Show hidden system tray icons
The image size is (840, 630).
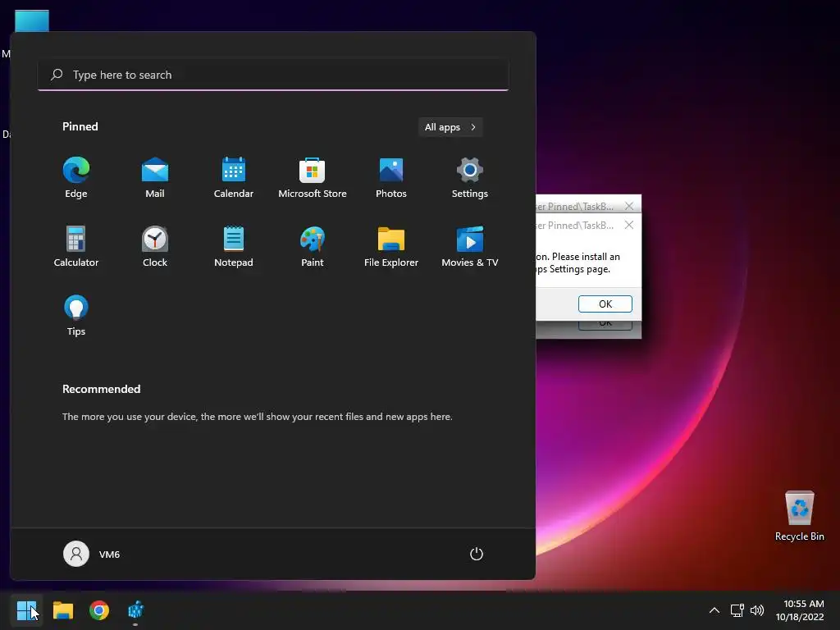click(x=714, y=610)
